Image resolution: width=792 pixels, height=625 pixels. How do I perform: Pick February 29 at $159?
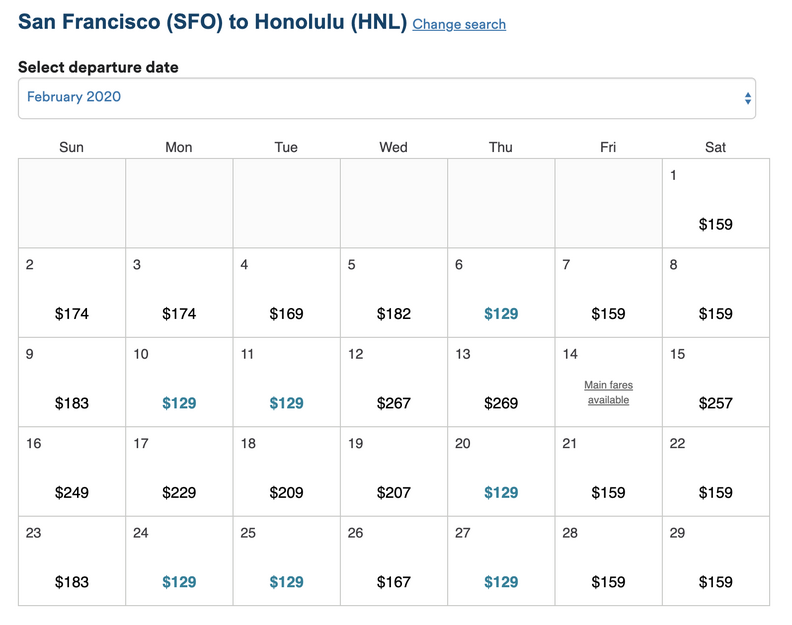(x=715, y=582)
